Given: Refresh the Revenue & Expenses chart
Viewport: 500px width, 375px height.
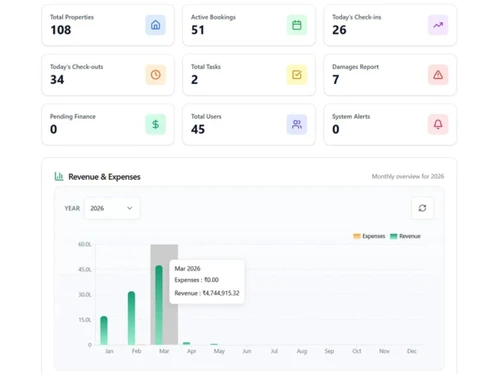Looking at the screenshot, I should click(x=422, y=208).
